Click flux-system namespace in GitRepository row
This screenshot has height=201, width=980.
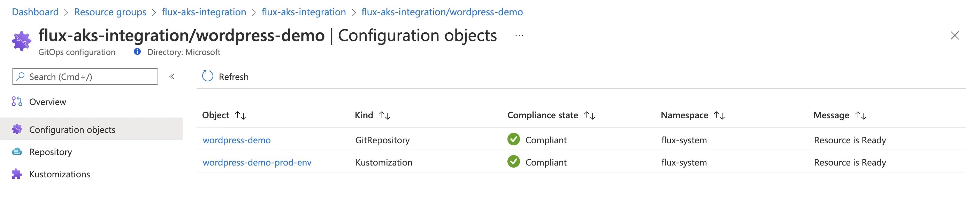[684, 140]
